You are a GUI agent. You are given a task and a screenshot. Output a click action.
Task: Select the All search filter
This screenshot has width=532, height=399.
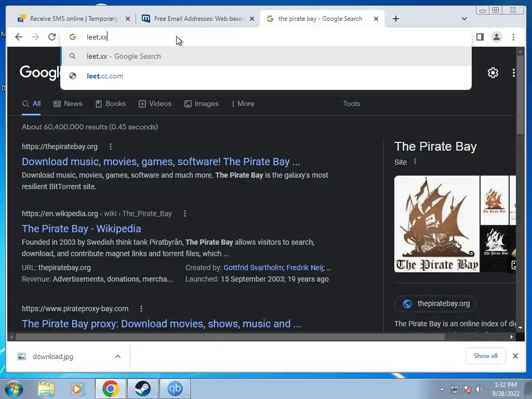point(31,104)
